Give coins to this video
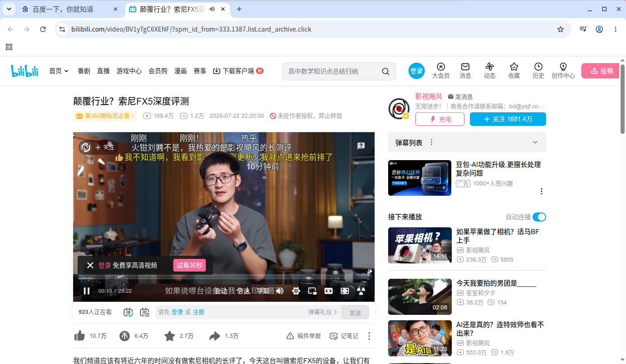 125,336
